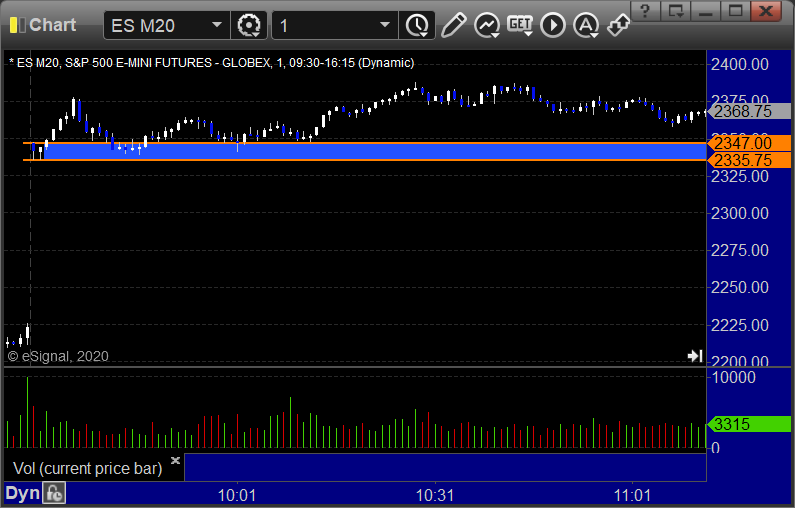Open the ES M20 symbol dropdown arrow
Screen dimensions: 795x508
216,25
